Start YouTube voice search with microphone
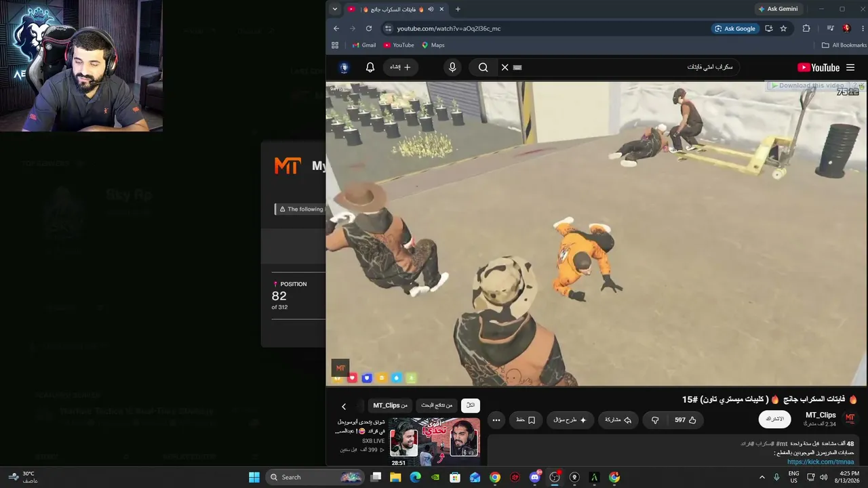The width and height of the screenshot is (868, 488). pos(452,68)
